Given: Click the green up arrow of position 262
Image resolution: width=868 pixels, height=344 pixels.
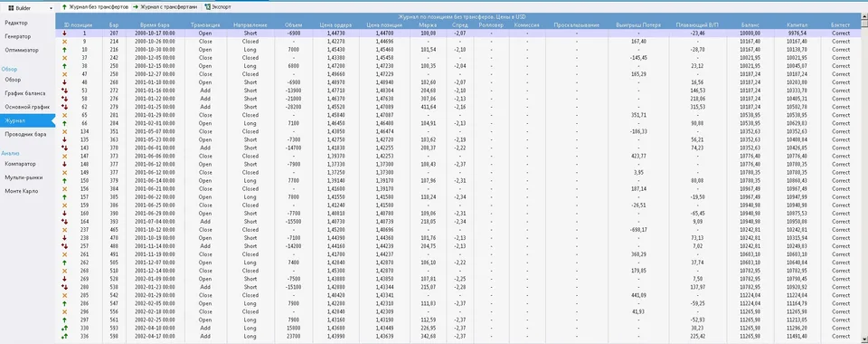Looking at the screenshot, I should pyautogui.click(x=65, y=263).
